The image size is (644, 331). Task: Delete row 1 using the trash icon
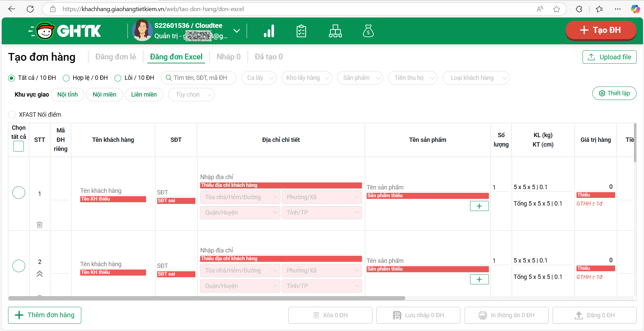pyautogui.click(x=40, y=225)
